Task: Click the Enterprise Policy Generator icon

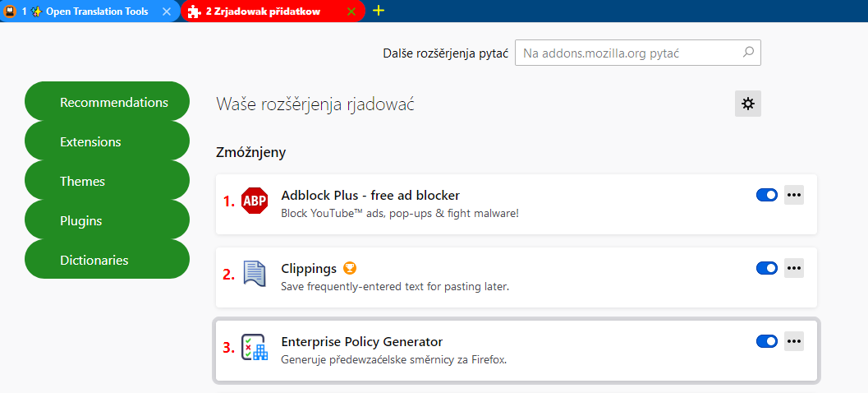Action: pos(255,347)
